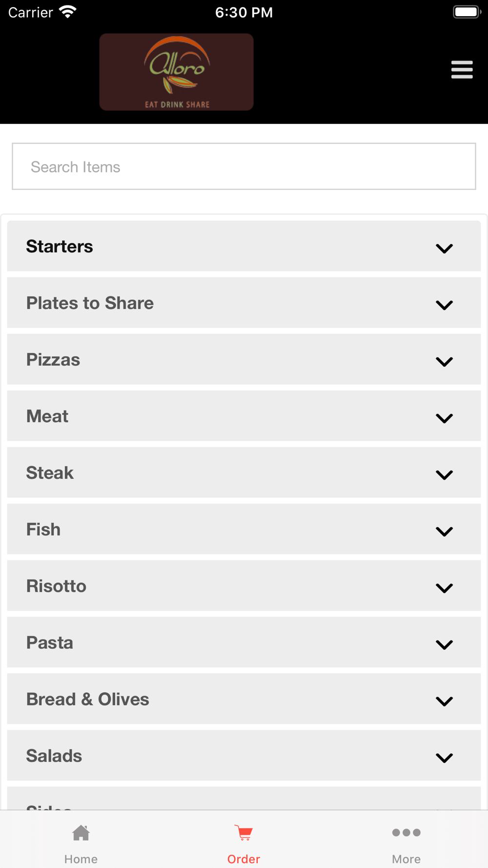Screen dimensions: 488x868
Task: Open the Pasta category label
Action: click(50, 643)
